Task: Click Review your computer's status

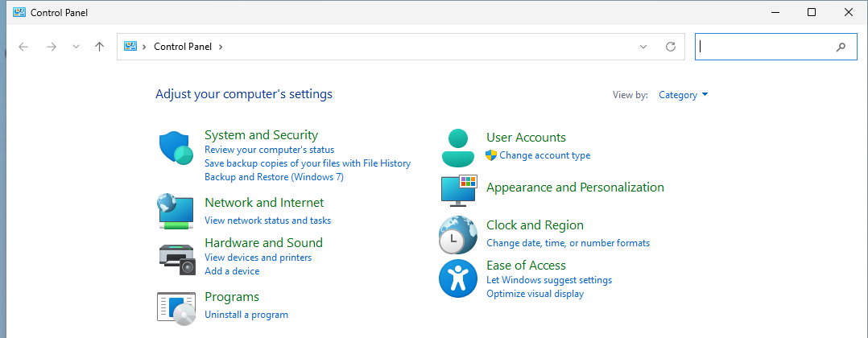Action: pos(269,150)
